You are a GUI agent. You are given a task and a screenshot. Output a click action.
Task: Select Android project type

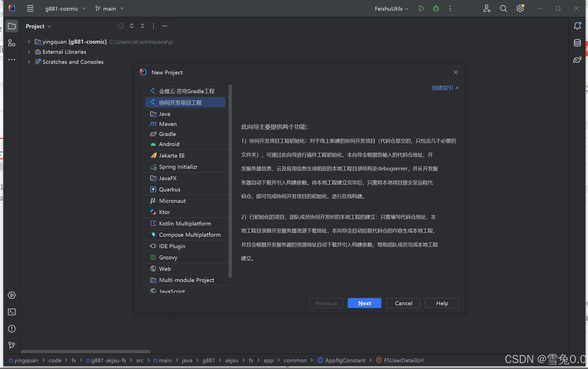(185, 144)
